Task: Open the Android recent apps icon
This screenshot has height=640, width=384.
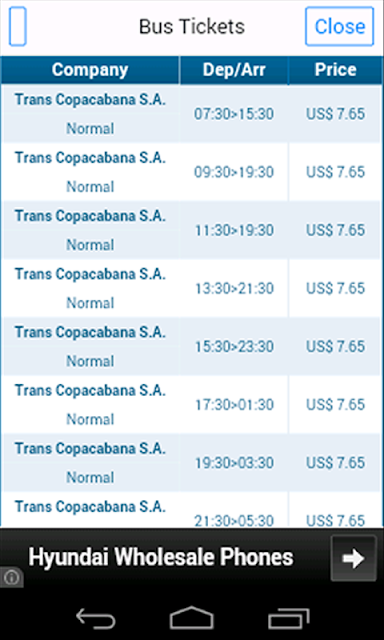Action: 288,618
